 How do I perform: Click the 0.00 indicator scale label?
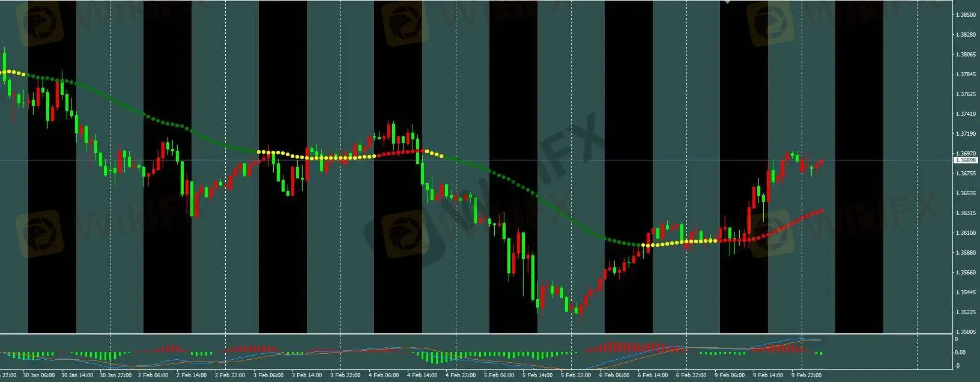[960, 353]
